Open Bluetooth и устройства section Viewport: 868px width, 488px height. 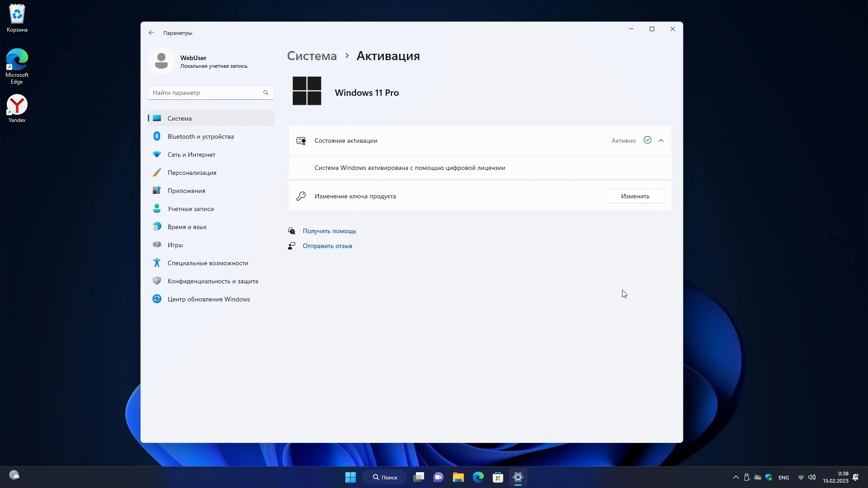[200, 136]
